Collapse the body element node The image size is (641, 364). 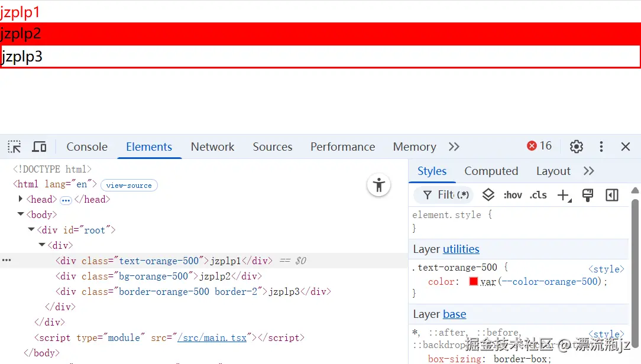[21, 214]
